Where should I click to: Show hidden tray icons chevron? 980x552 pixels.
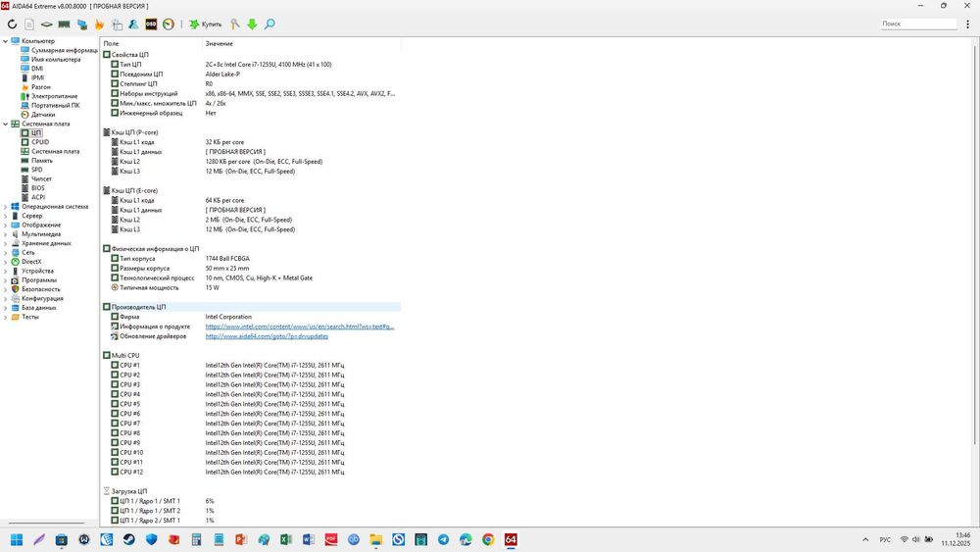click(x=865, y=539)
